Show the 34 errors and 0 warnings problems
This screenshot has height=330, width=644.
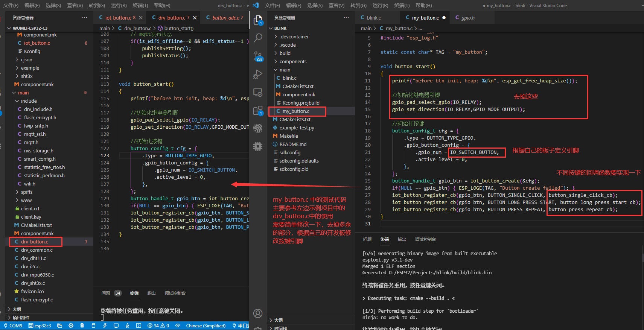point(158,325)
